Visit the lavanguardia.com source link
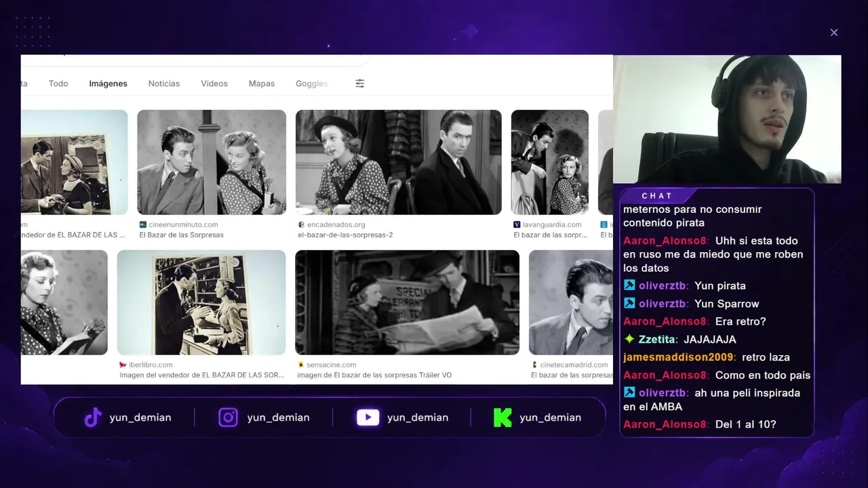This screenshot has width=868, height=488. (552, 224)
